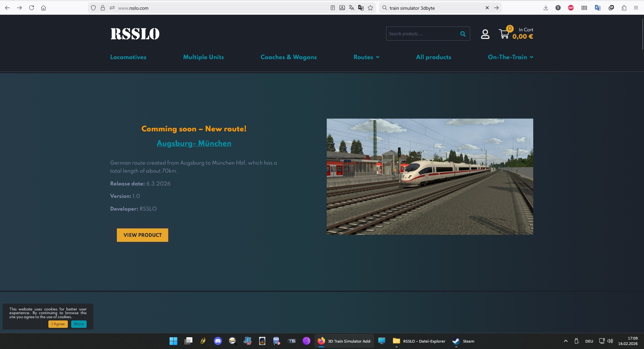Open the Locomotives category

point(128,57)
